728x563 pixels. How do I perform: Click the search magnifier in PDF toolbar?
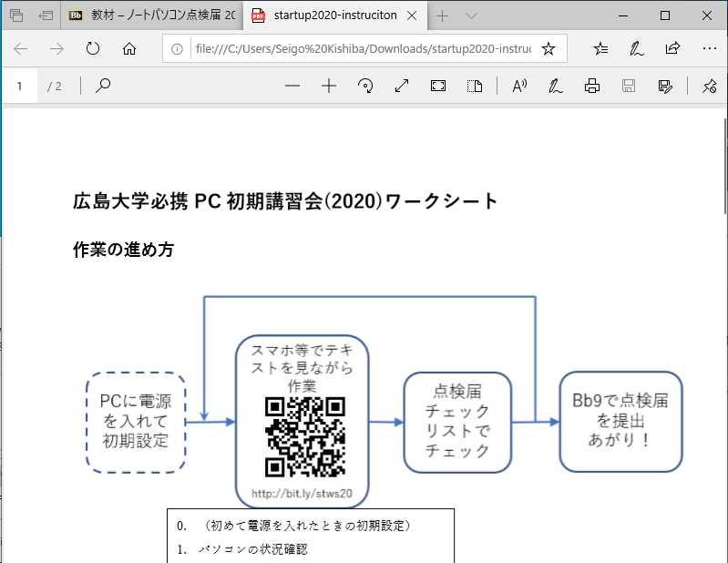coord(103,87)
